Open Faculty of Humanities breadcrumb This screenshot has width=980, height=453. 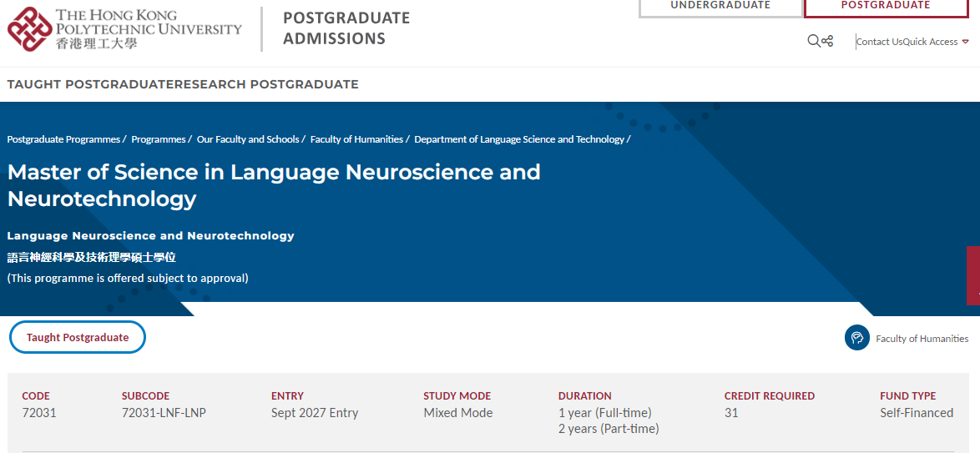coord(356,139)
